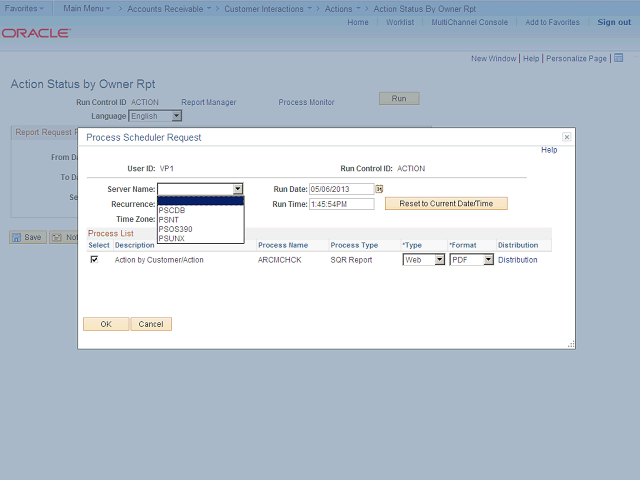Image resolution: width=640 pixels, height=480 pixels.
Task: Click the Process List section heading
Action: tap(111, 233)
